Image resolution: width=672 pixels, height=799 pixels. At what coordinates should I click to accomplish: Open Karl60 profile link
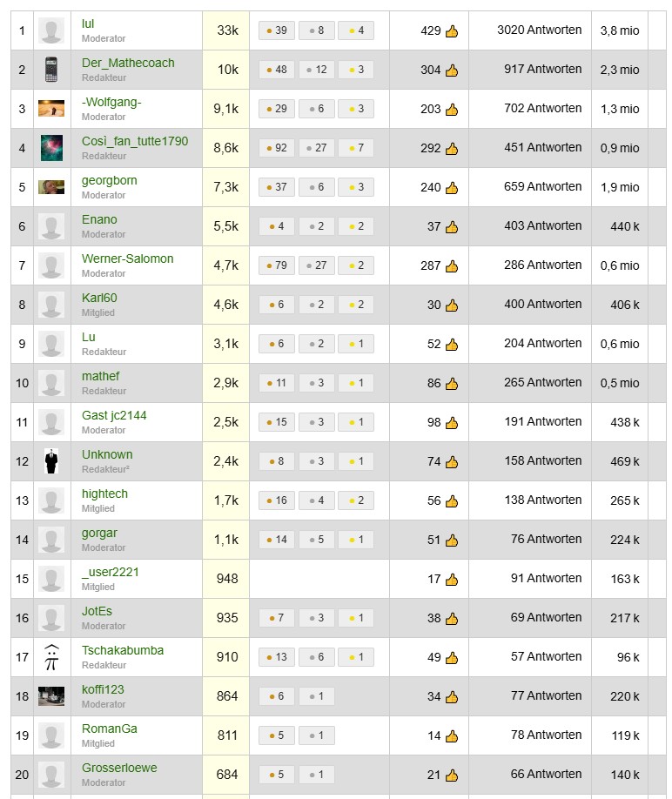(x=99, y=298)
